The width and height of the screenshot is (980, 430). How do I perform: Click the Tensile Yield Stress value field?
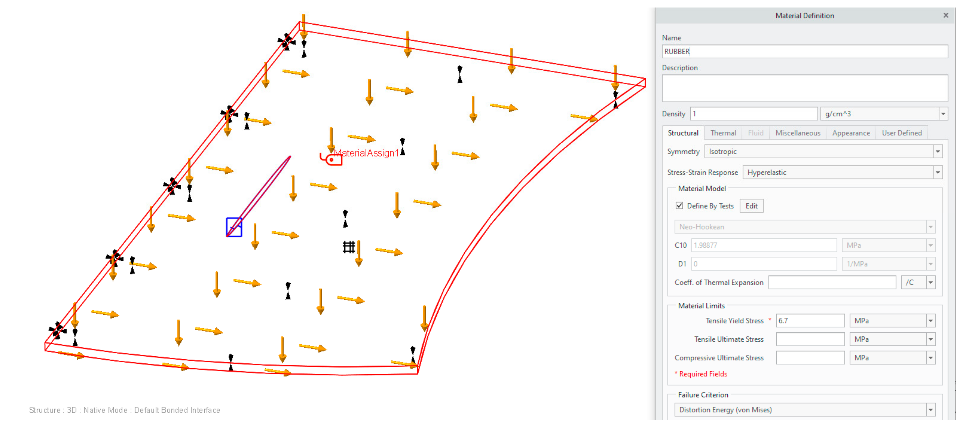(810, 321)
